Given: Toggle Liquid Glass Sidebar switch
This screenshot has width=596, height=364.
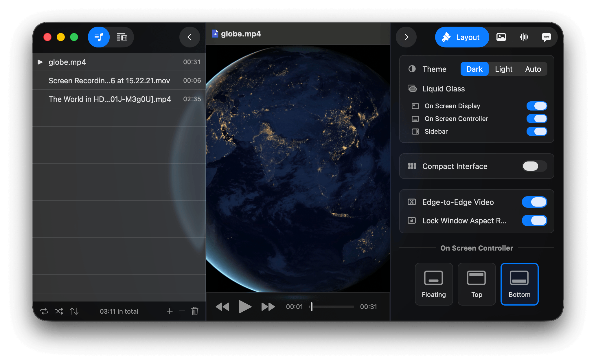Looking at the screenshot, I should 537,131.
